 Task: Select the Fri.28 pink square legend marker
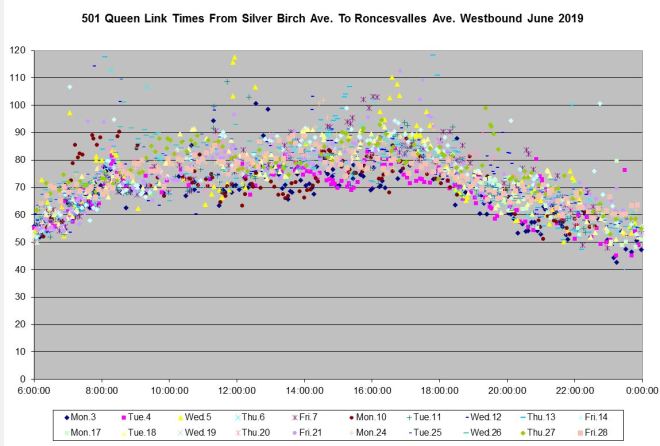pyautogui.click(x=579, y=433)
